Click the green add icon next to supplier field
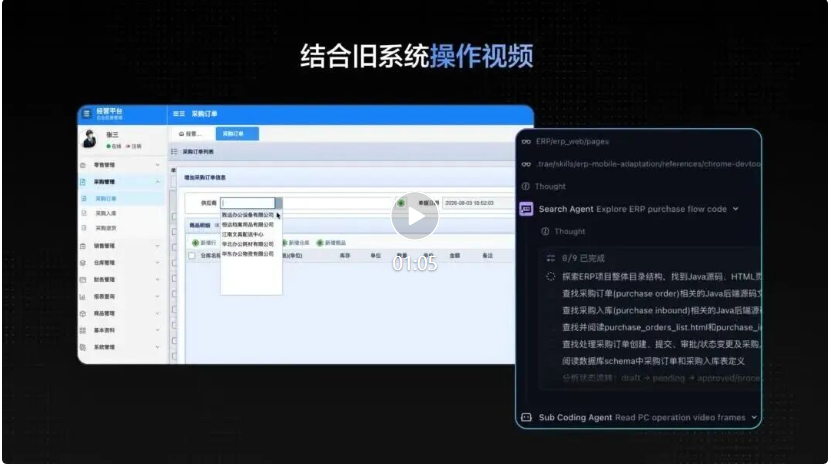Viewport: 831px width, 466px height. click(x=401, y=203)
